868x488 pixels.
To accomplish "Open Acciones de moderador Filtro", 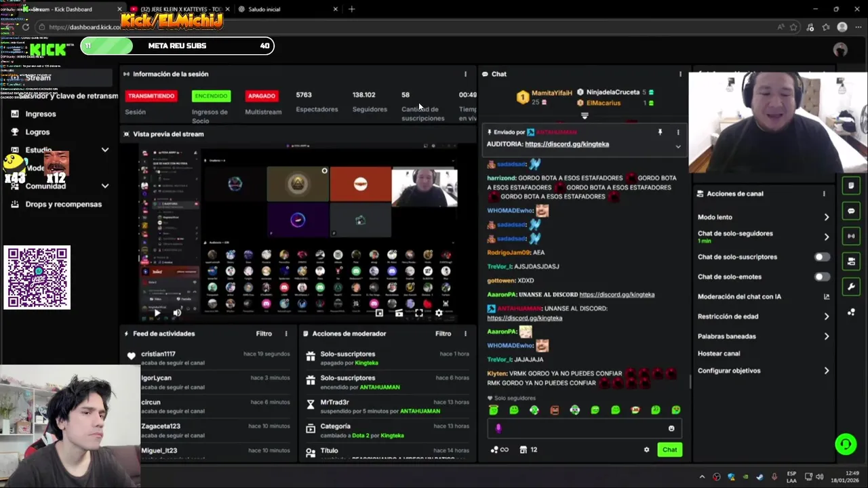I will click(x=443, y=333).
